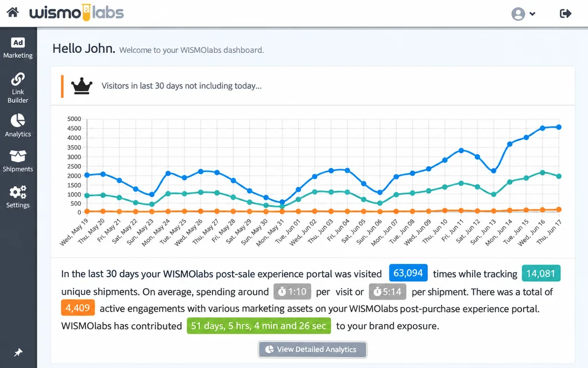Click pie icon inside View Detailed Analytics
This screenshot has width=588, height=368.
pyautogui.click(x=269, y=349)
